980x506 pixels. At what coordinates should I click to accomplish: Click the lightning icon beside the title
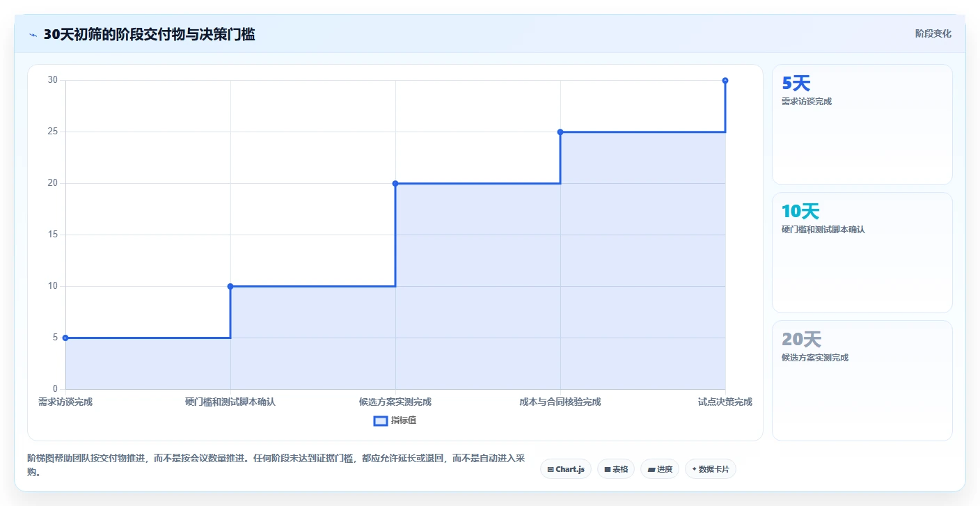click(x=33, y=35)
